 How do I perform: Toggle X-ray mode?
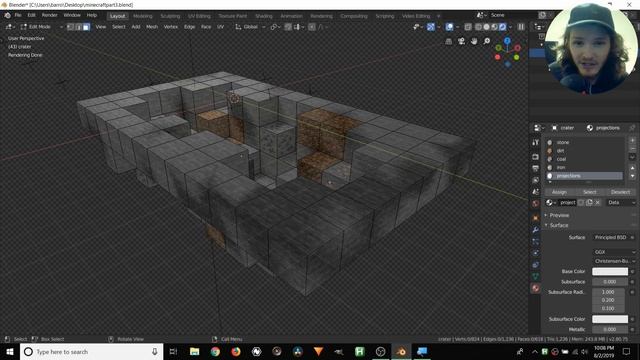pyautogui.click(x=468, y=27)
